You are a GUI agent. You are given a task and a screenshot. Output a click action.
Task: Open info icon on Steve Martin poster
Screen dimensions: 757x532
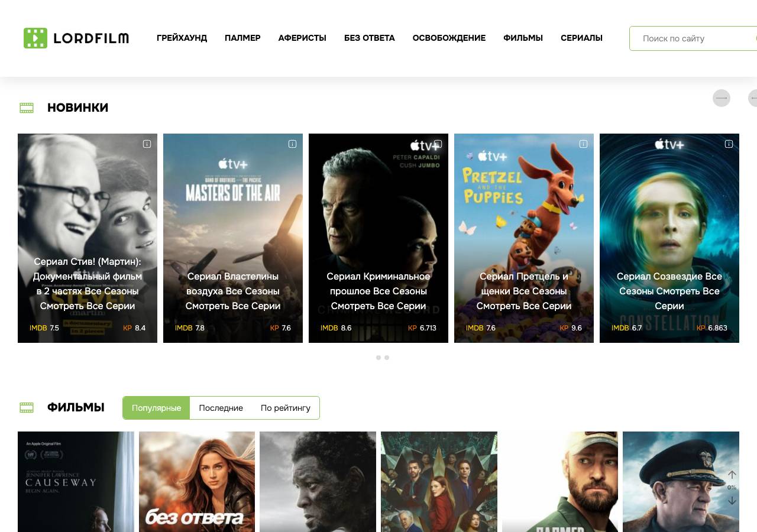pos(147,144)
